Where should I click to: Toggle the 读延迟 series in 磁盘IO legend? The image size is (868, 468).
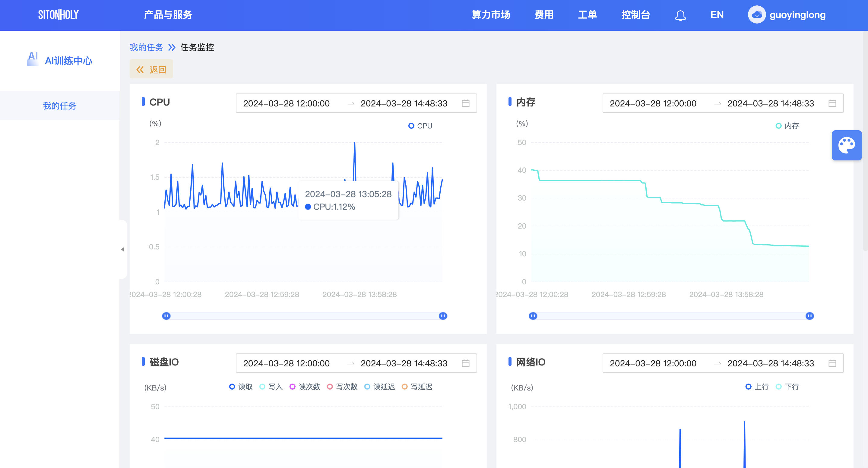379,387
